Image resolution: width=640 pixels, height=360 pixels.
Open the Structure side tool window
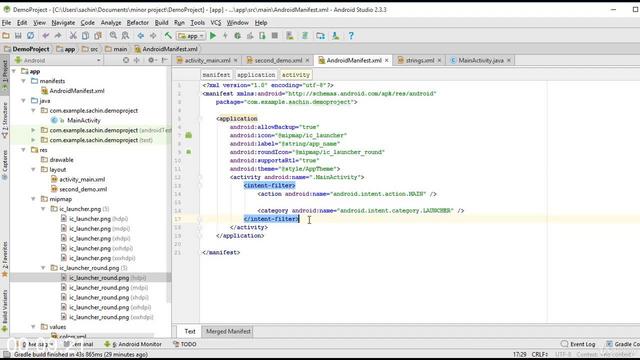coord(5,120)
